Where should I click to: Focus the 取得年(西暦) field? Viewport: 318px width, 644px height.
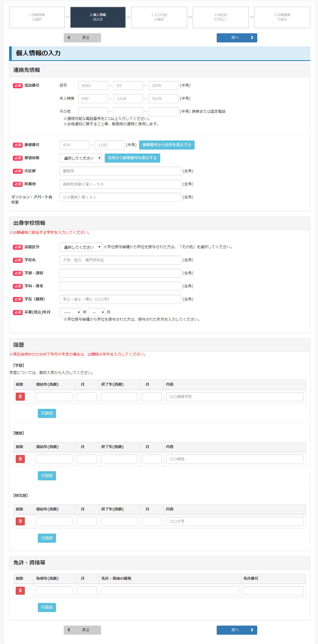[54, 591]
